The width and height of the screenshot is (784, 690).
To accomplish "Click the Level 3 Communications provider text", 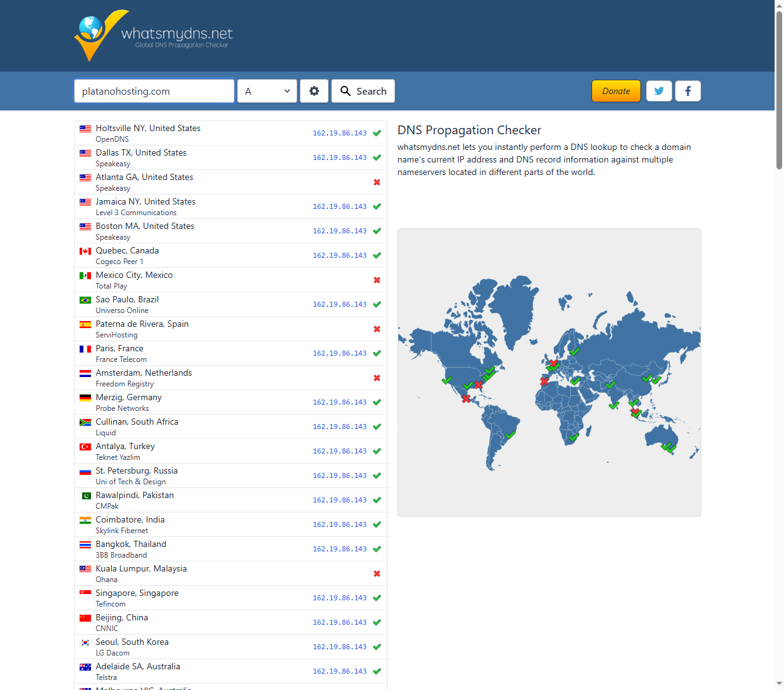I will pos(136,213).
